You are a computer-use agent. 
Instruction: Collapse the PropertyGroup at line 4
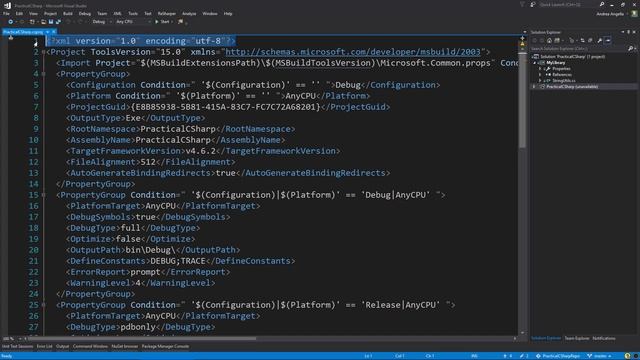(x=43, y=74)
